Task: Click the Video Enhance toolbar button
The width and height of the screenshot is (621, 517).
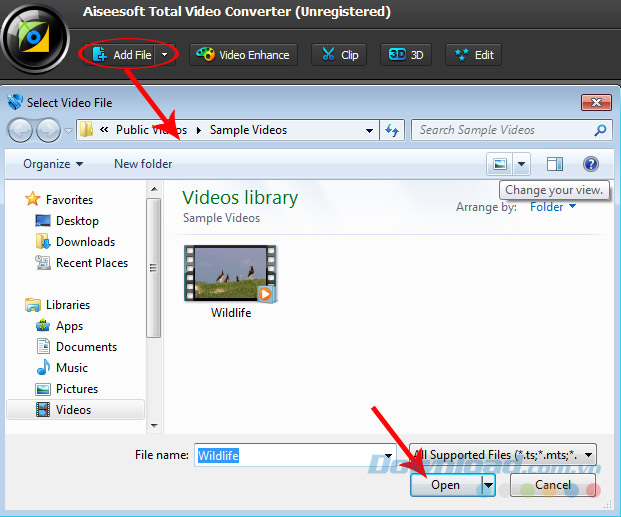Action: [x=245, y=54]
